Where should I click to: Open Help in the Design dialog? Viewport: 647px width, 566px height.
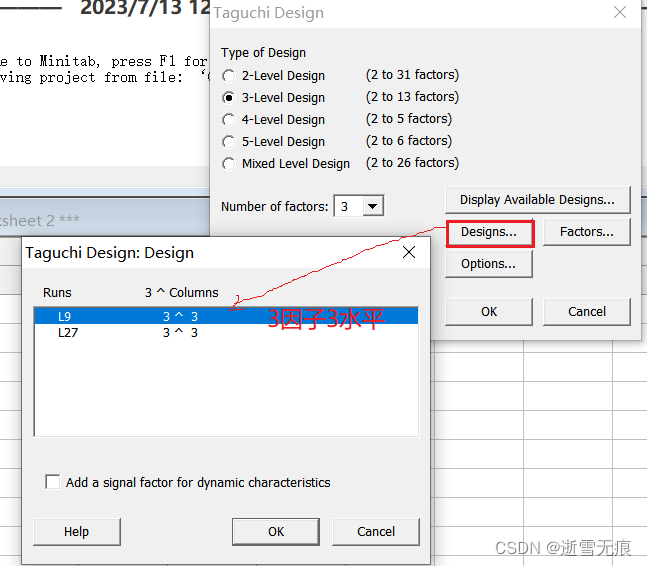(77, 532)
